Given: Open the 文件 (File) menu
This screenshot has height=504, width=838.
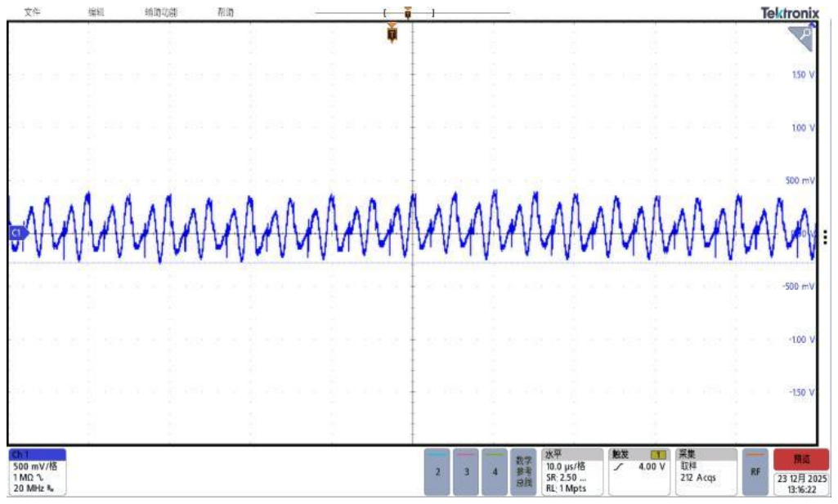Looking at the screenshot, I should [x=32, y=11].
